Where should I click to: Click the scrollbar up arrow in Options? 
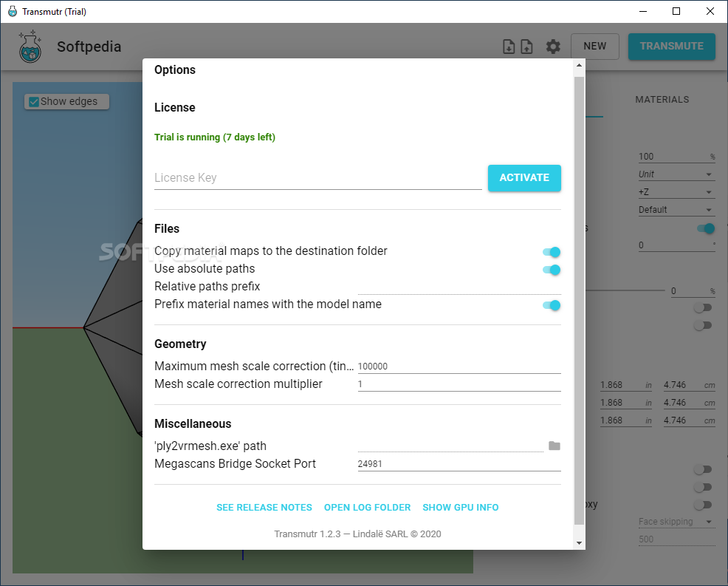579,66
